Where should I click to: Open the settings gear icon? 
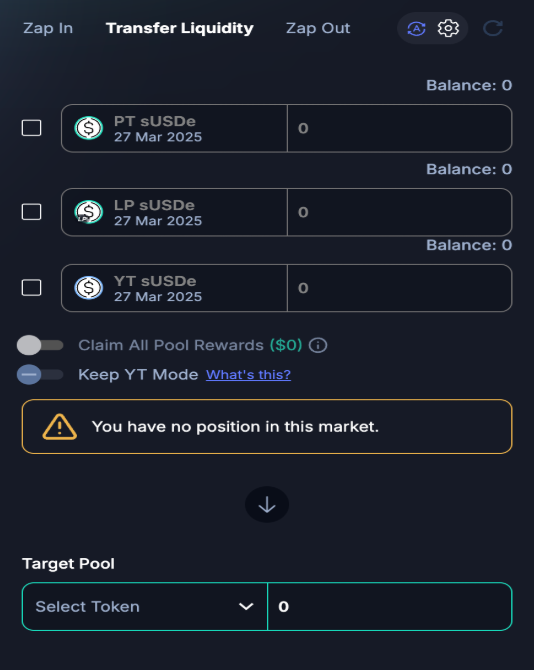click(448, 29)
